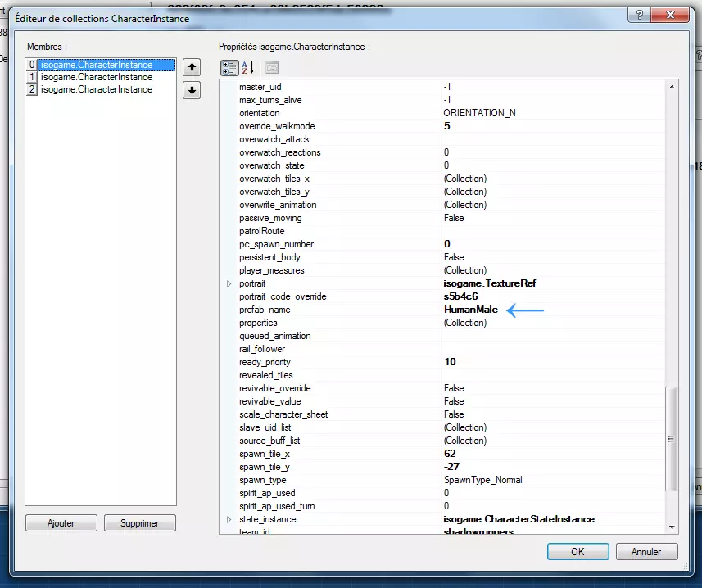Open the property pages icon
The height and width of the screenshot is (588, 702).
click(x=272, y=68)
